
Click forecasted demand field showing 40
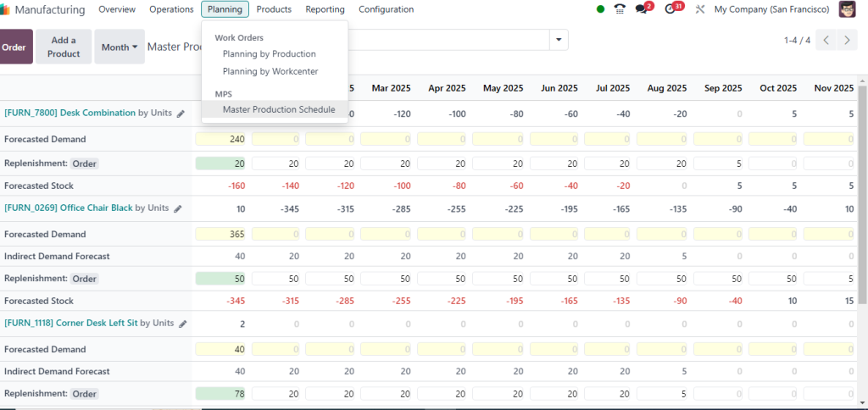point(221,350)
